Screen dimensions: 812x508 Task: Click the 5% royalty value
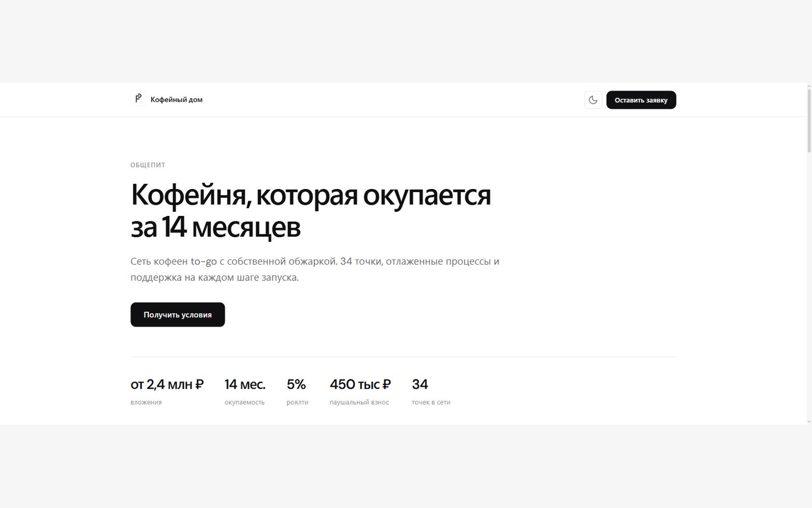pos(296,385)
